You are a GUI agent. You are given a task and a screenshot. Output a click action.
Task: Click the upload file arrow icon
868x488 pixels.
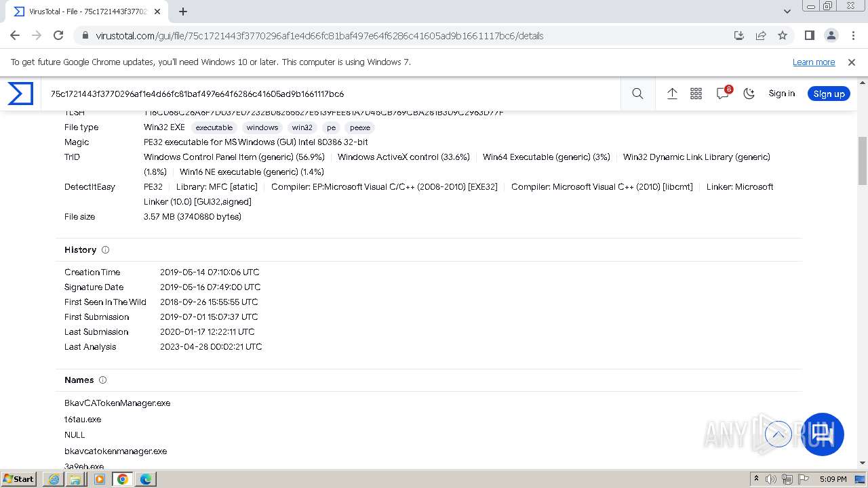pos(672,94)
